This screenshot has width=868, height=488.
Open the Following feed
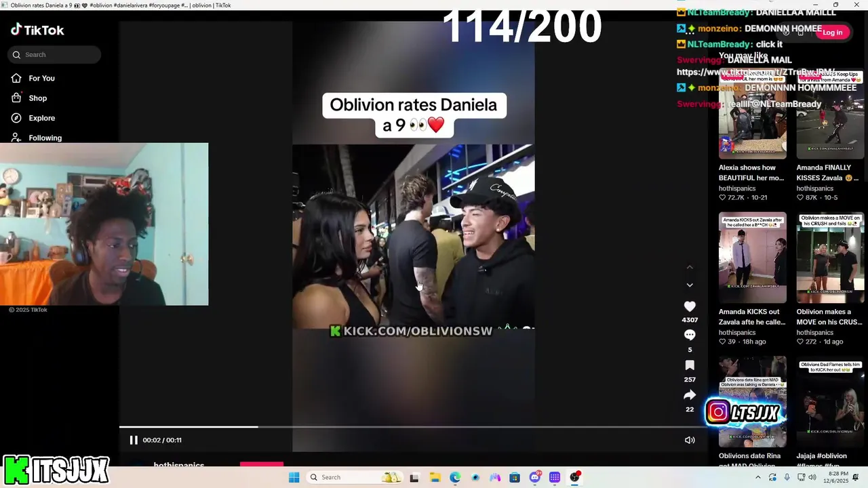pyautogui.click(x=37, y=138)
